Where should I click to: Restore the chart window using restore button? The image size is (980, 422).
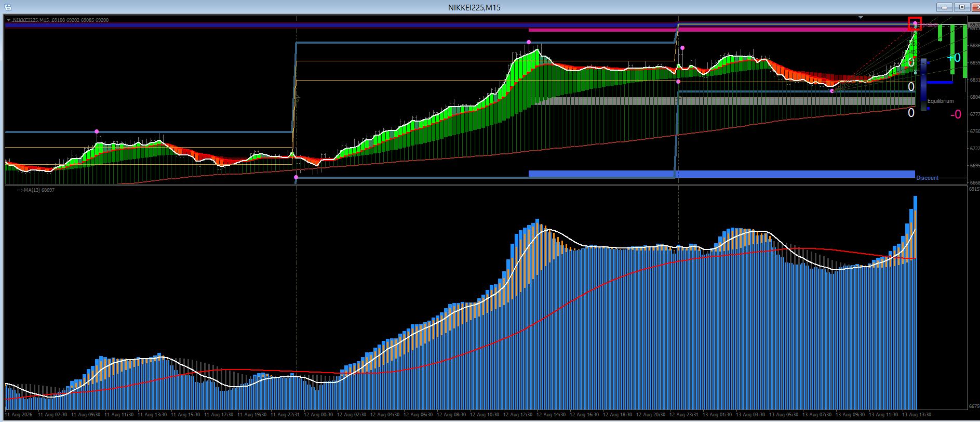pyautogui.click(x=962, y=7)
